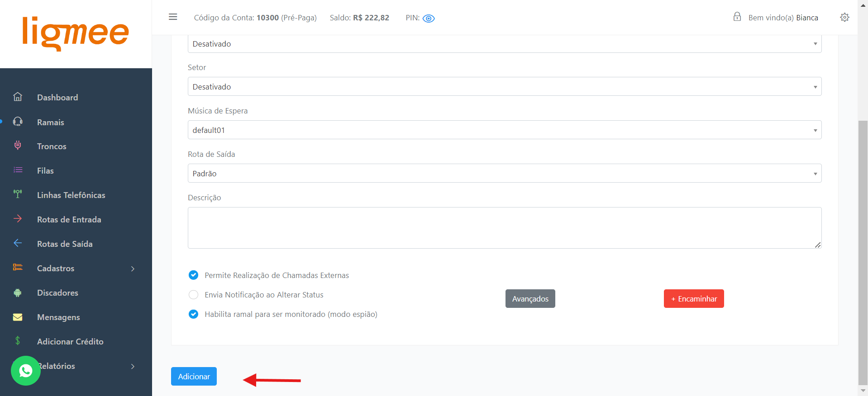Open the Música de Espera dropdown
The width and height of the screenshot is (868, 396).
[x=504, y=130]
